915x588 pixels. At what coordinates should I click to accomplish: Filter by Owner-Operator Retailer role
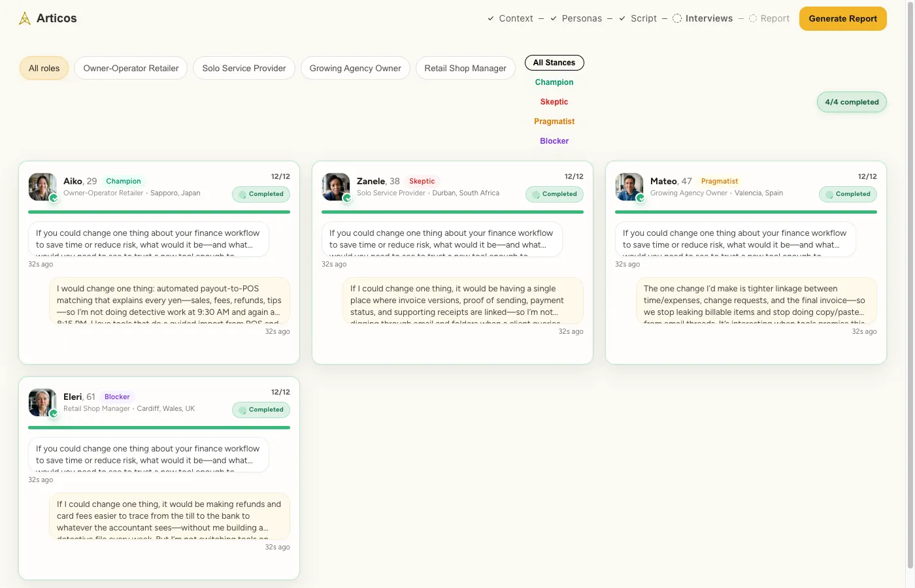coord(131,68)
